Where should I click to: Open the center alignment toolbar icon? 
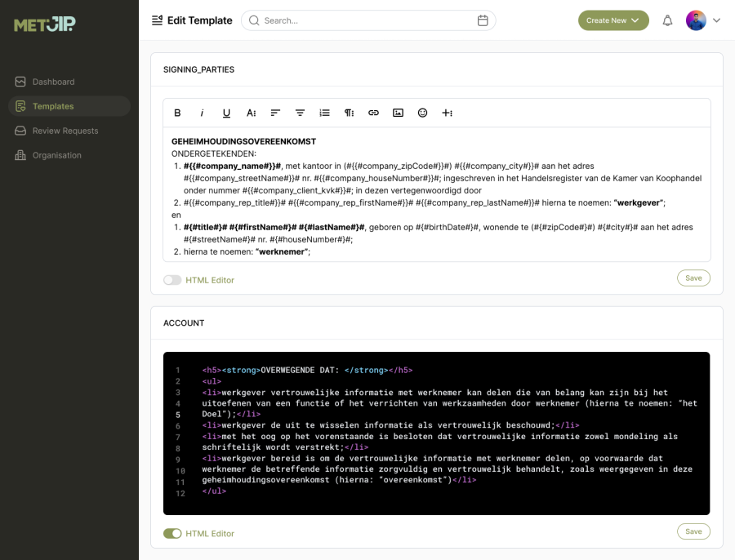pyautogui.click(x=300, y=113)
